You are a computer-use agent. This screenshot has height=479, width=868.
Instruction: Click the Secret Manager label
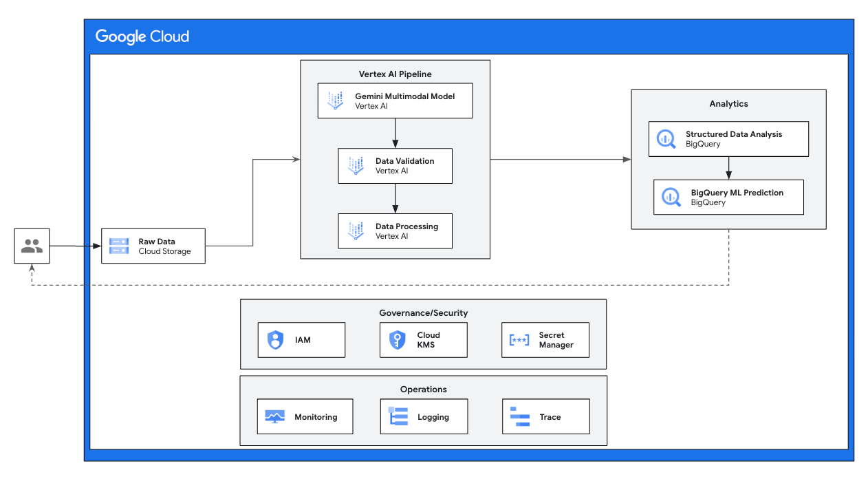point(556,340)
